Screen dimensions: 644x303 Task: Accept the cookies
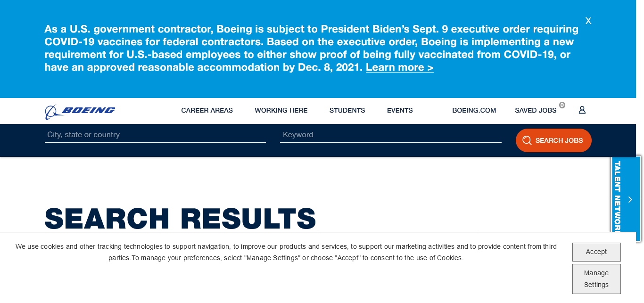coord(596,252)
